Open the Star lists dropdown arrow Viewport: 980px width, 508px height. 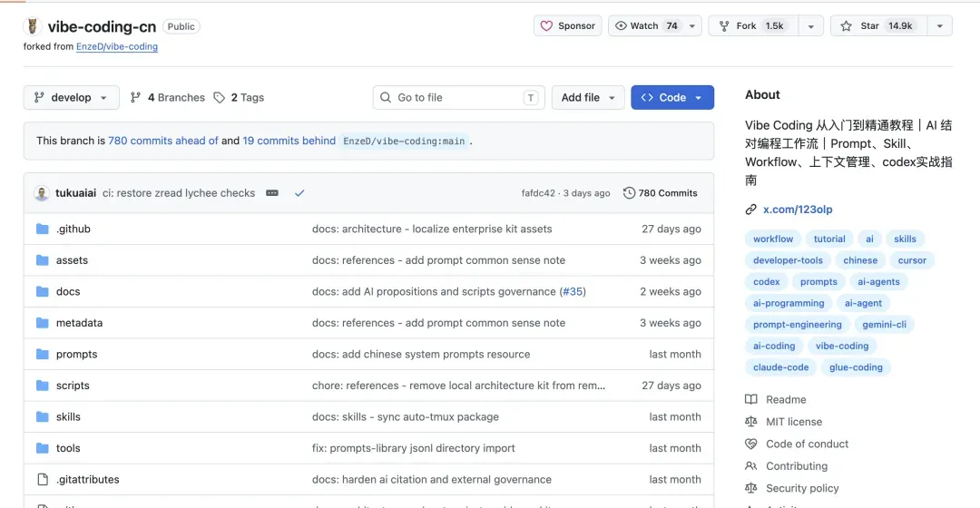pyautogui.click(x=939, y=25)
